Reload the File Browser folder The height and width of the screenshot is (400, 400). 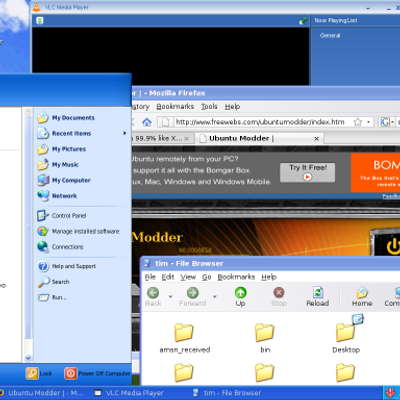[x=318, y=297]
